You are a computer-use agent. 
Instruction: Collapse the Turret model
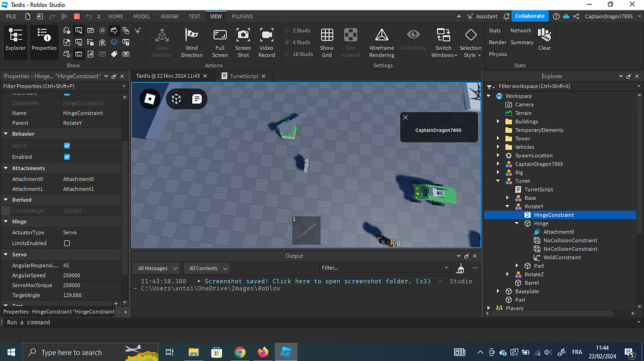pyautogui.click(x=498, y=181)
